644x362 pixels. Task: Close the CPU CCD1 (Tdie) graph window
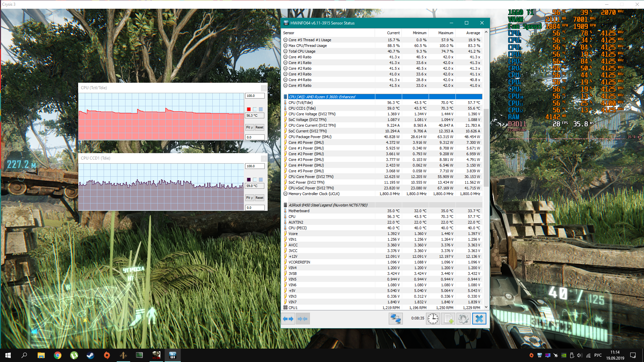pos(264,158)
